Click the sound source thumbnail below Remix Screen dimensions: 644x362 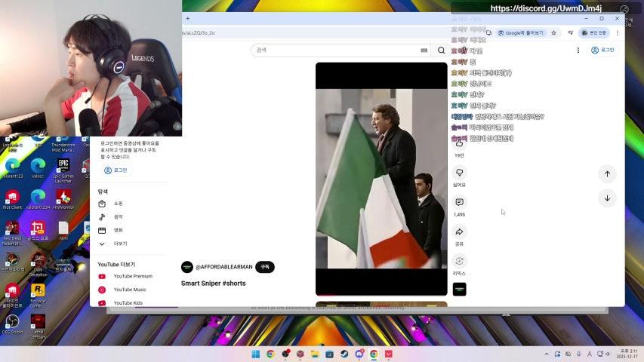click(x=459, y=290)
